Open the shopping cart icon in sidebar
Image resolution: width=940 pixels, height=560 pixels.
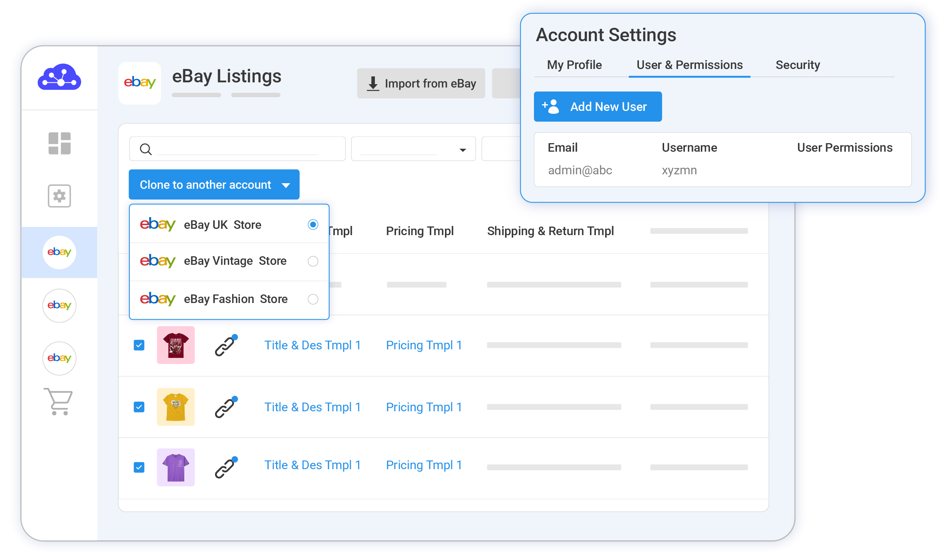click(59, 402)
